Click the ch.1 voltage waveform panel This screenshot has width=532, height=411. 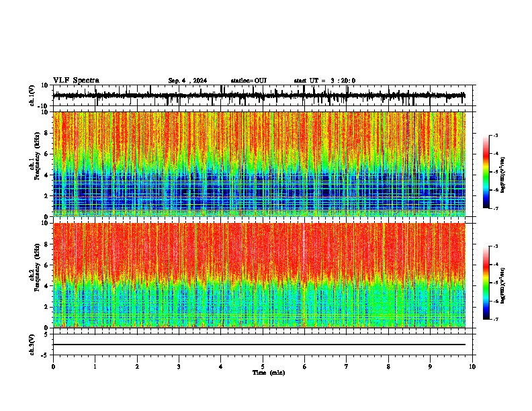(x=264, y=95)
